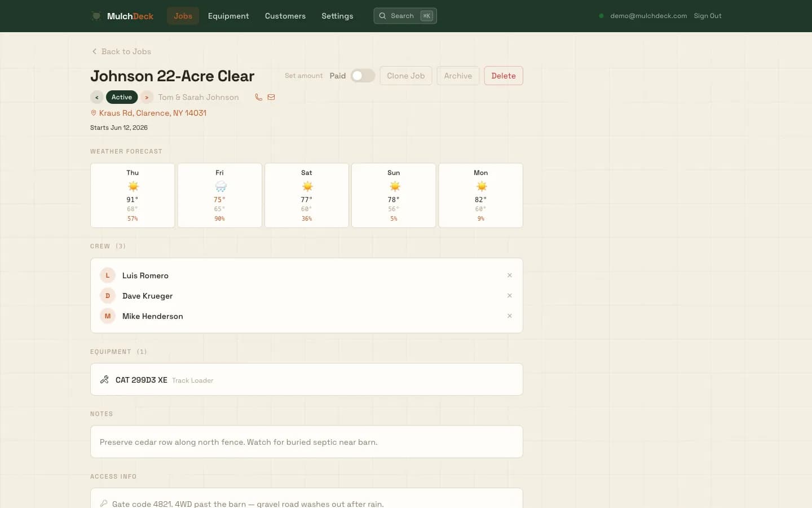This screenshot has height=508, width=812.
Task: Click Dave Krueger's avatar D
Action: pos(108,296)
